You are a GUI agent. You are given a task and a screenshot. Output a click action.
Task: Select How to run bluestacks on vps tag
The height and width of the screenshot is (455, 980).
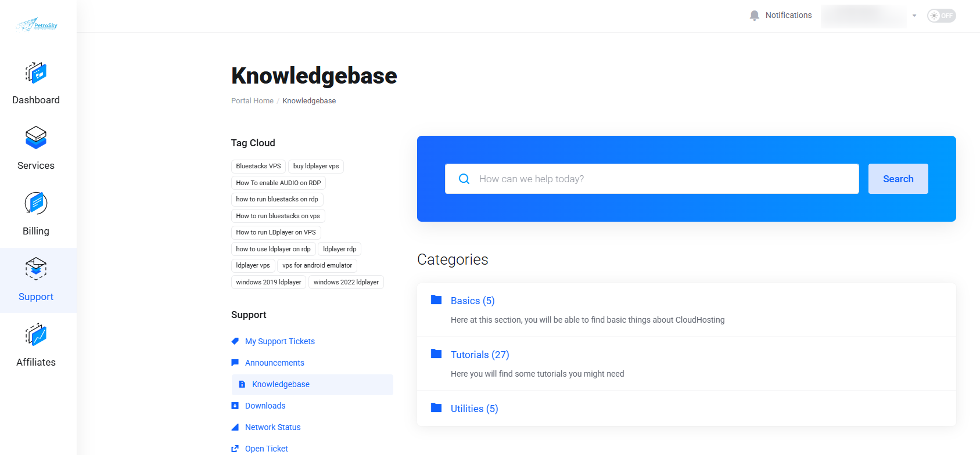pyautogui.click(x=278, y=216)
